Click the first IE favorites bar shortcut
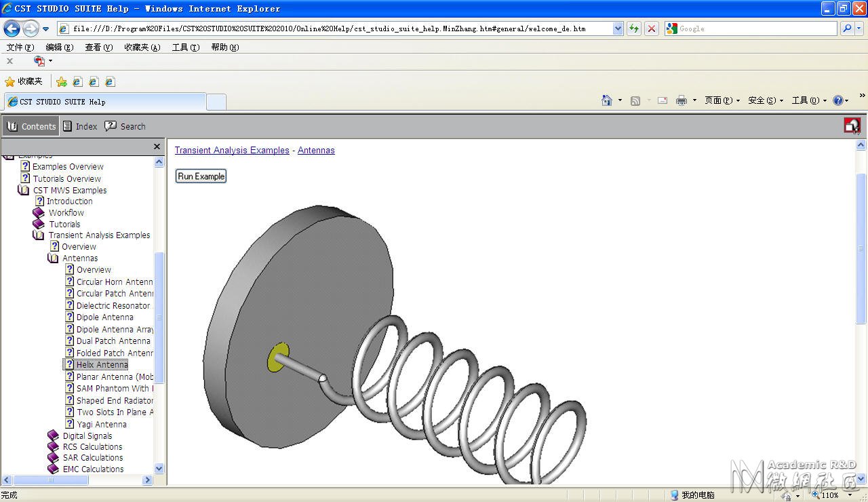 [x=77, y=81]
